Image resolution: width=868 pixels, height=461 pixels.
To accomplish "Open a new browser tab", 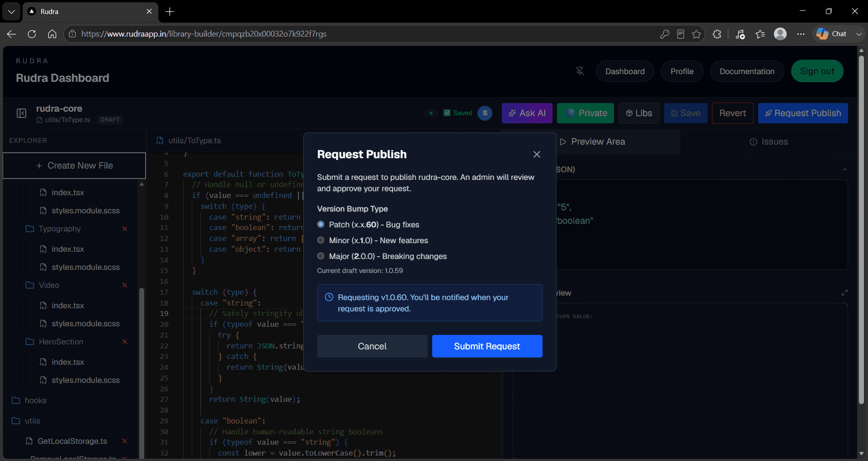I will point(170,12).
